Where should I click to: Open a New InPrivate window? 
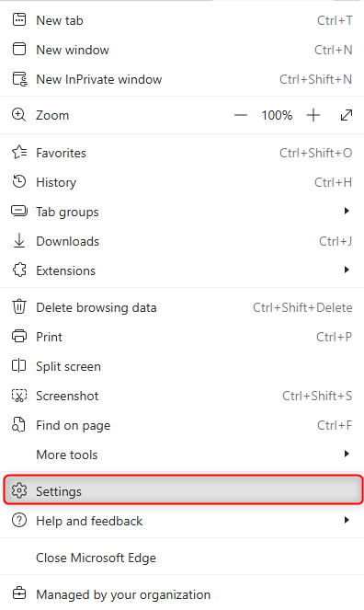(182, 79)
